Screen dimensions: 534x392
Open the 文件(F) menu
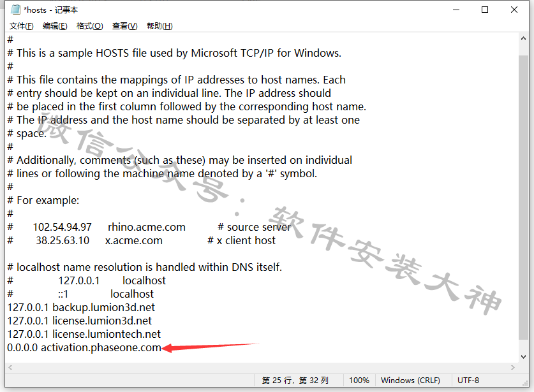coord(21,26)
